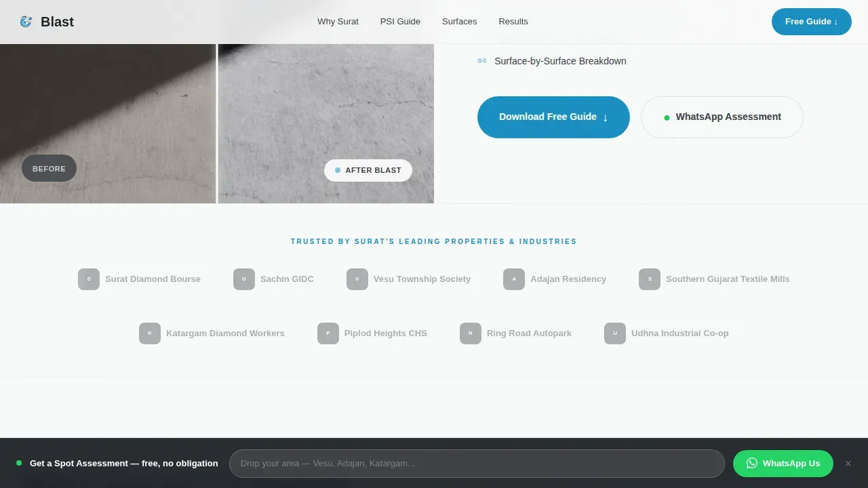Image resolution: width=868 pixels, height=488 pixels.
Task: Click the Piplod Heights CHS name
Action: click(x=386, y=333)
